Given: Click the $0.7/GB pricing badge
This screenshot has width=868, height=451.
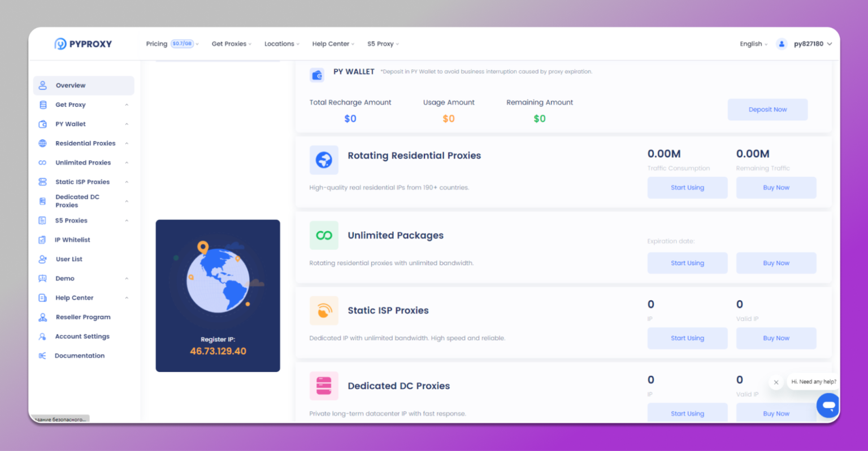Looking at the screenshot, I should point(181,43).
